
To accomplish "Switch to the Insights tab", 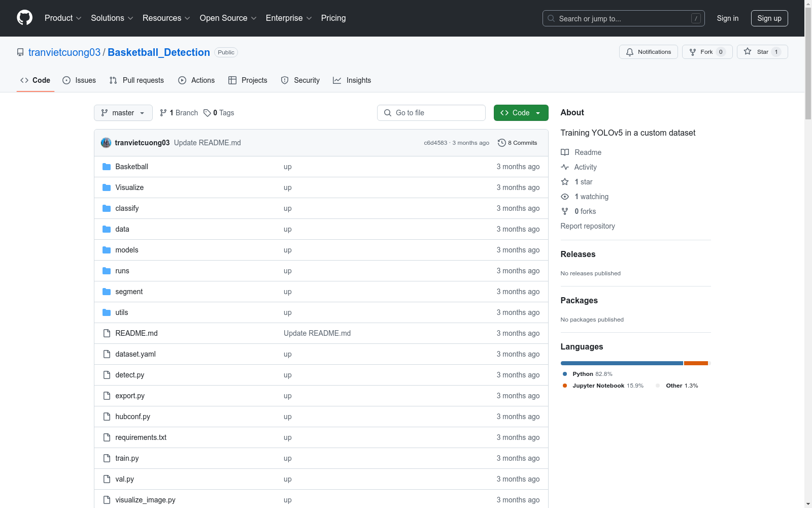I will tap(352, 80).
